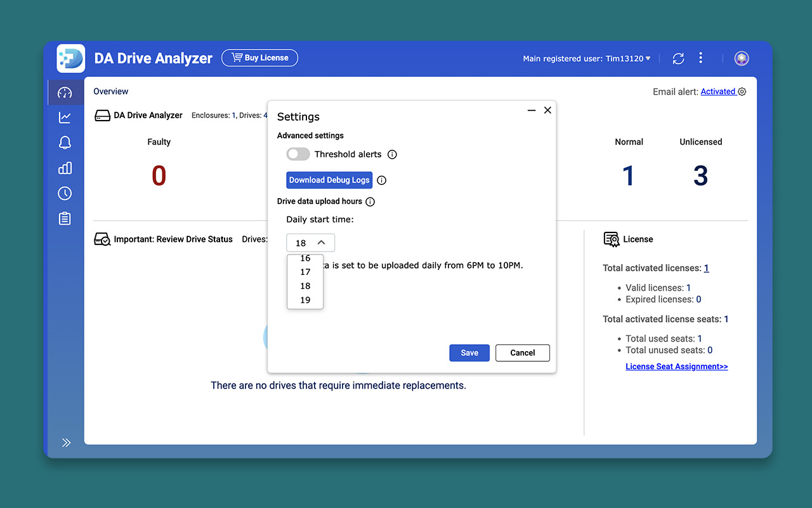Open the three-dot more options menu
The height and width of the screenshot is (508, 812).
[700, 58]
